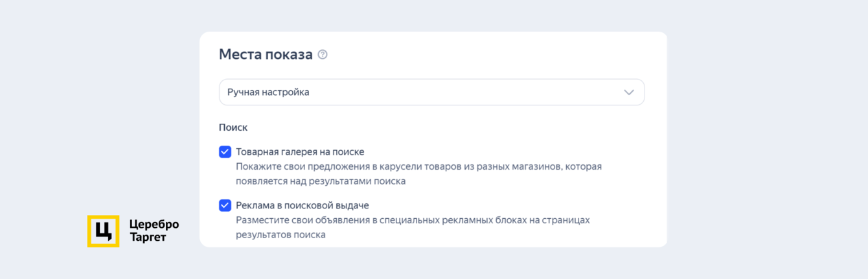Uncheck the Товарная галерея на поиске checkbox
The image size is (868, 279).
(x=225, y=151)
